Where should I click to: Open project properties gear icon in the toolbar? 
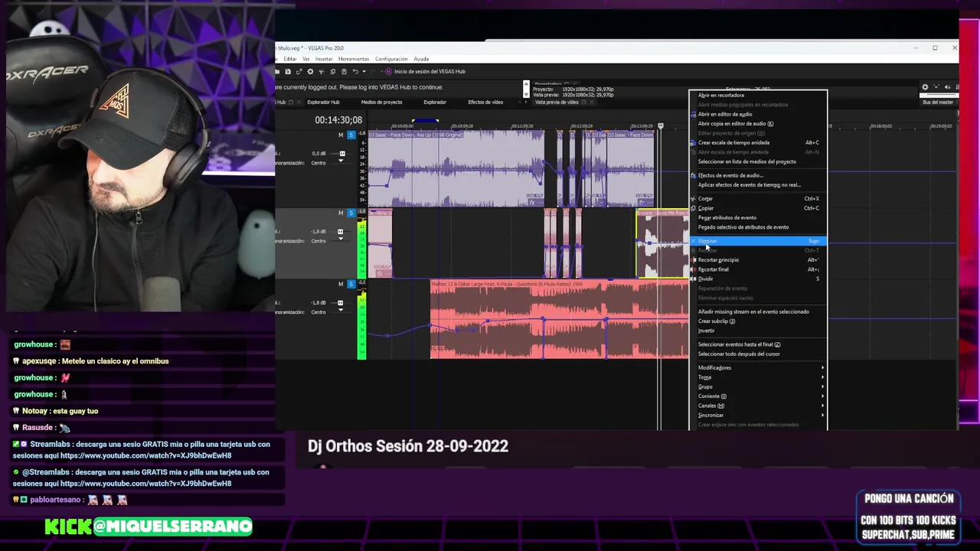point(310,71)
